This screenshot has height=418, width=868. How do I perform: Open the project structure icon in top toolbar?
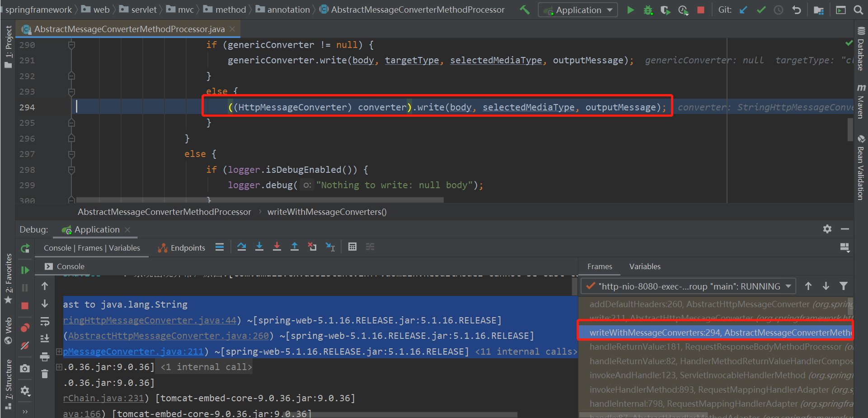[x=819, y=10]
